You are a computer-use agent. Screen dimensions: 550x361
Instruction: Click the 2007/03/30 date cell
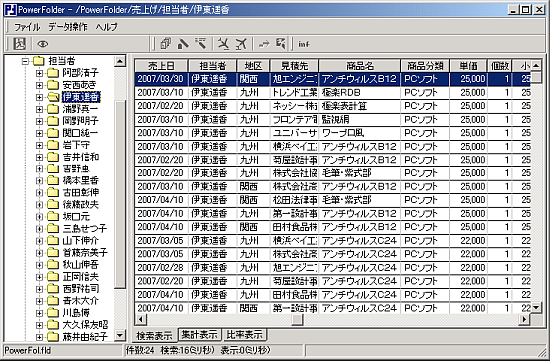(161, 79)
